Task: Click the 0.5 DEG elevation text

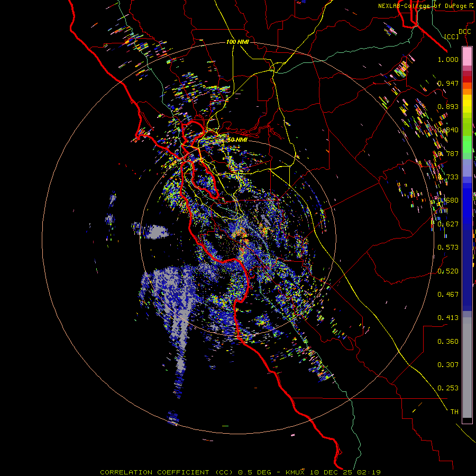Action: 254,472
